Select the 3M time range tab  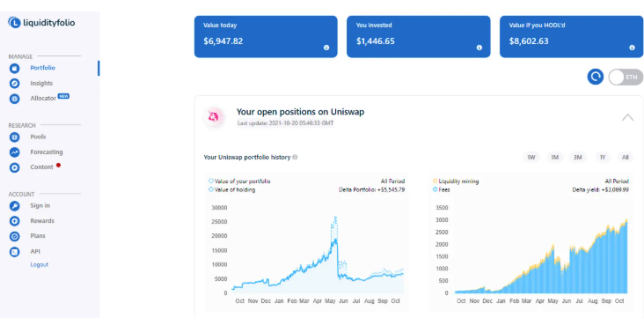tap(578, 157)
